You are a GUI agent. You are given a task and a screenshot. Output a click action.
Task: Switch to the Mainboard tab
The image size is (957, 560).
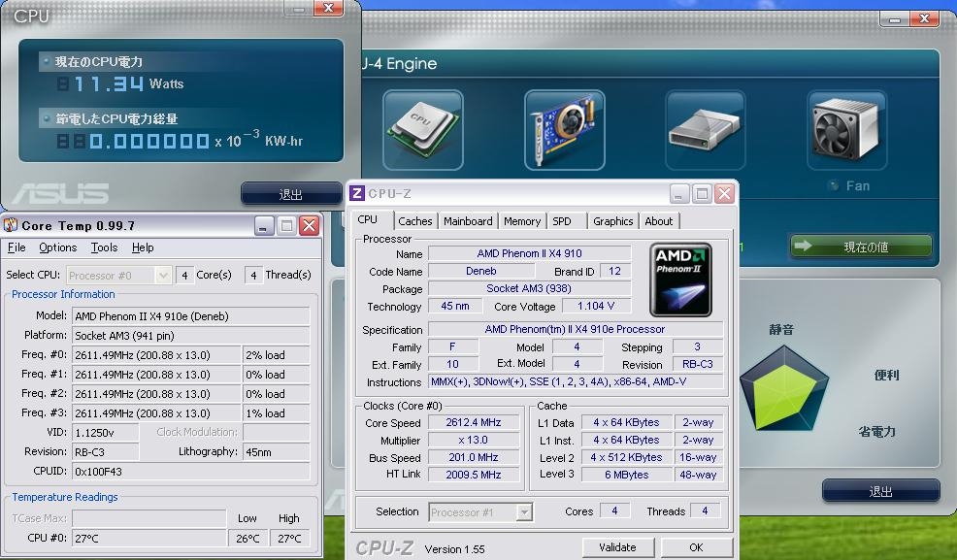pyautogui.click(x=468, y=221)
